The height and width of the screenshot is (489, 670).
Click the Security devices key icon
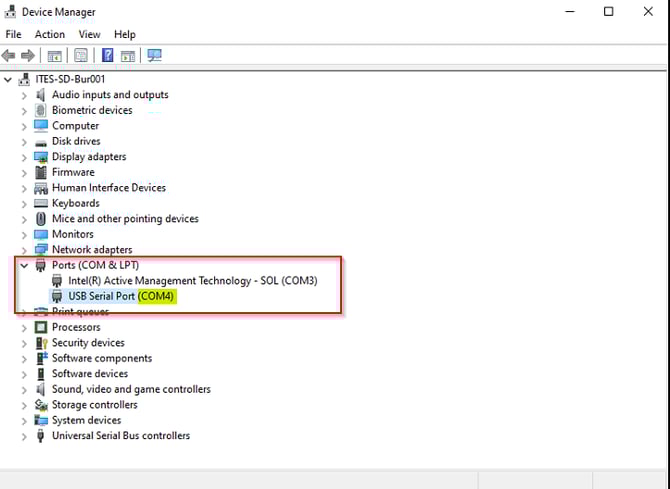pos(41,343)
